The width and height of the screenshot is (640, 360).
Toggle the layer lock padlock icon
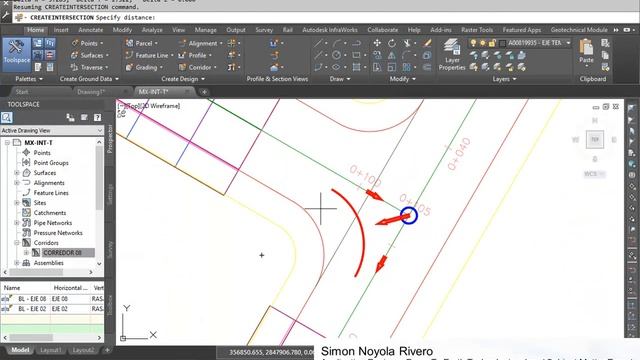pos(492,43)
